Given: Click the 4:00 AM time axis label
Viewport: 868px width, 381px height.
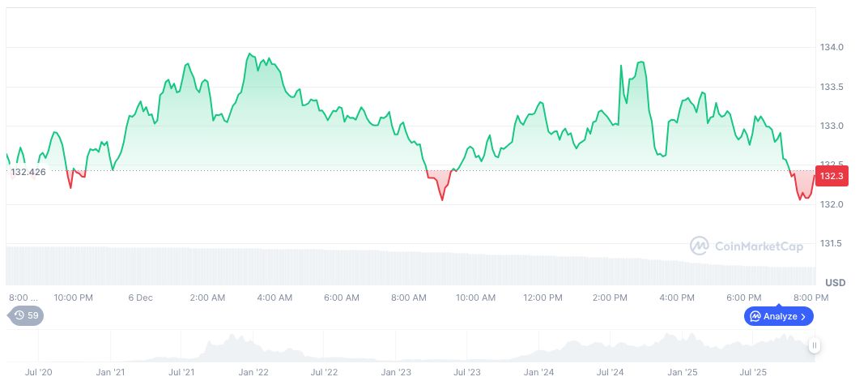Looking at the screenshot, I should point(274,298).
